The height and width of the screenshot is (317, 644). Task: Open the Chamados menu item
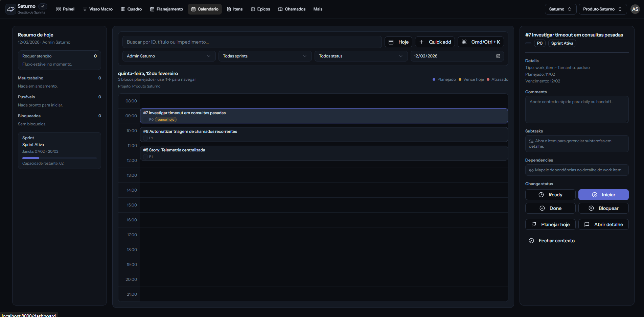[x=292, y=9]
